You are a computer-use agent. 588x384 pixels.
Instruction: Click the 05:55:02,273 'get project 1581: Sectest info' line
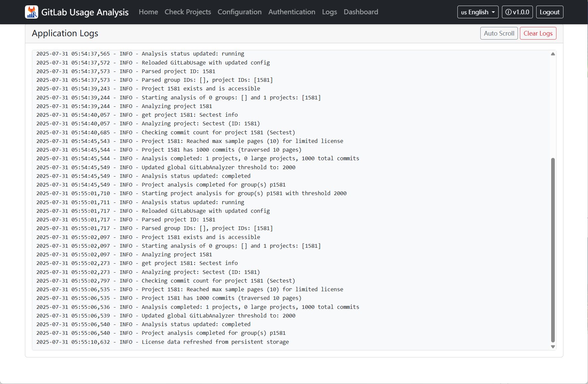point(137,263)
